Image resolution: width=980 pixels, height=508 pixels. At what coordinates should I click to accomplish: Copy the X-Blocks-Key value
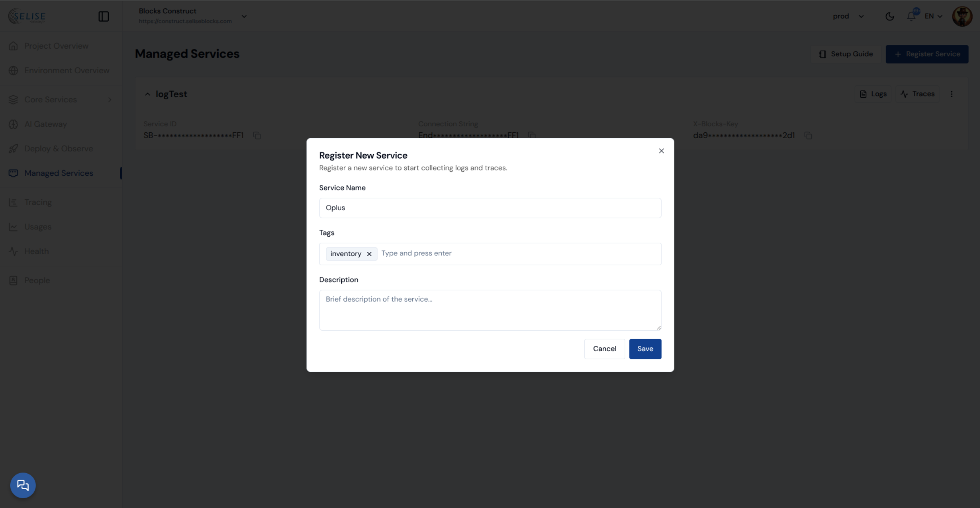(x=808, y=135)
